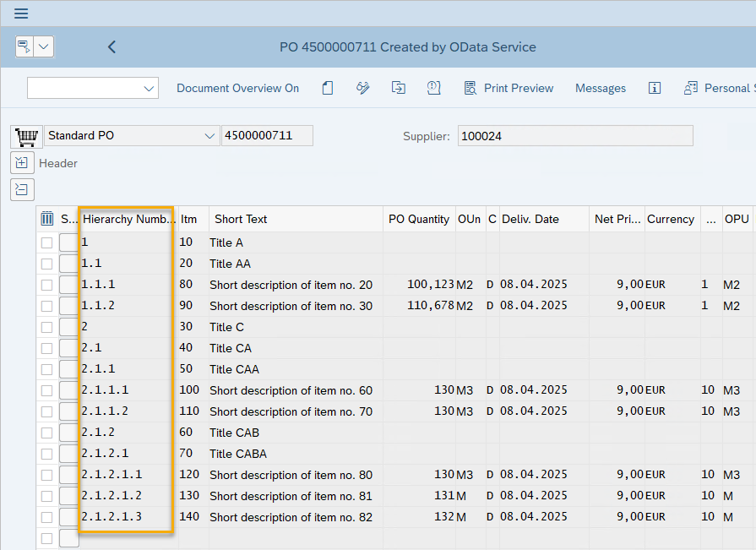This screenshot has width=756, height=550.
Task: Check the box for Title CAB row
Action: pos(47,433)
